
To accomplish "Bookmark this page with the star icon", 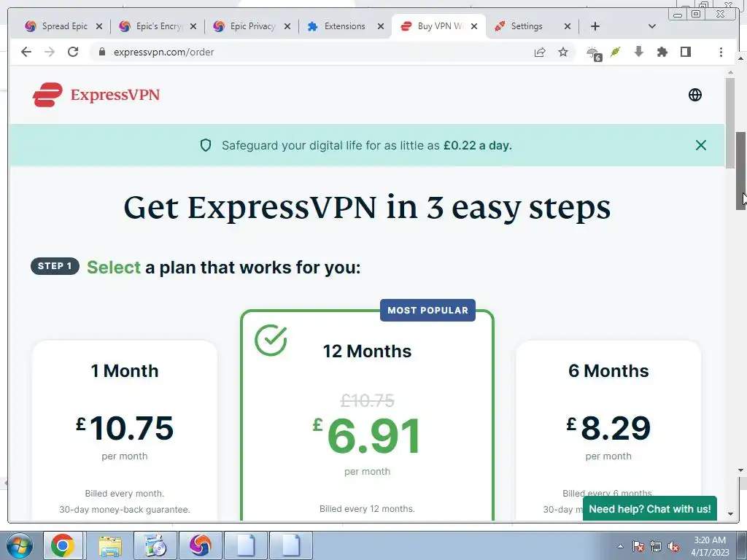I will (563, 52).
